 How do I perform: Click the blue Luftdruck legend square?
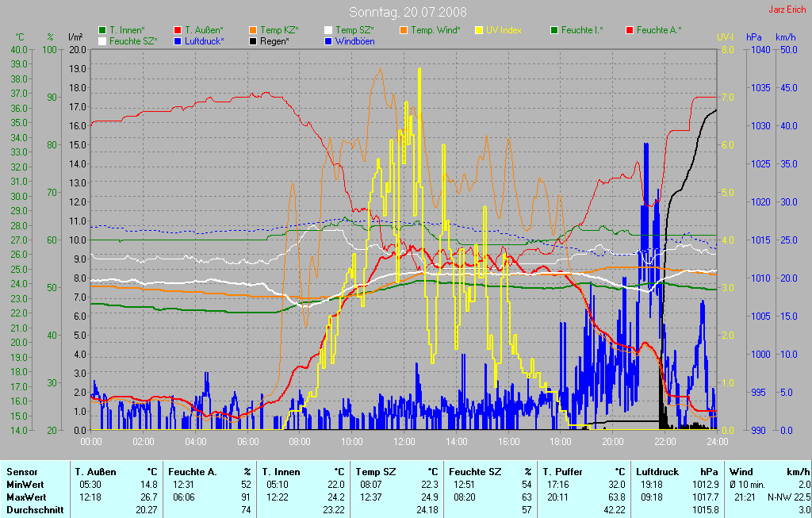(x=177, y=41)
